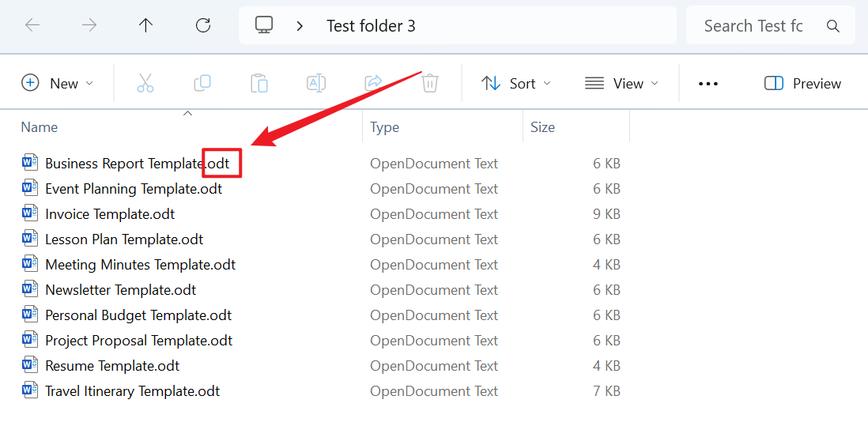The width and height of the screenshot is (868, 426).
Task: Select the Resume Template.odt file icon
Action: (30, 366)
